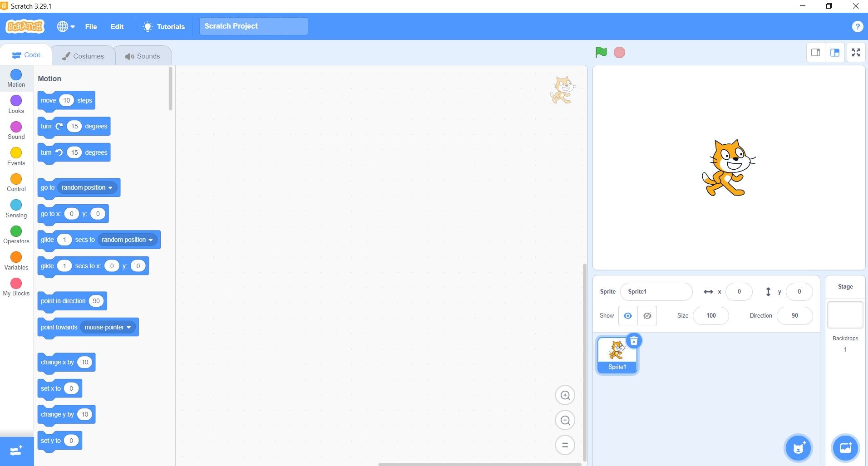
Task: Switch to the Costumes tab
Action: 84,55
